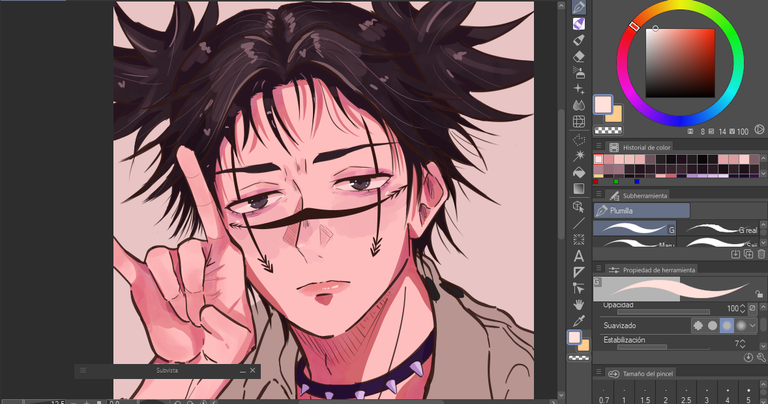This screenshot has height=404, width=768.
Task: Switch color space icon beside value 100
Action: [759, 129]
